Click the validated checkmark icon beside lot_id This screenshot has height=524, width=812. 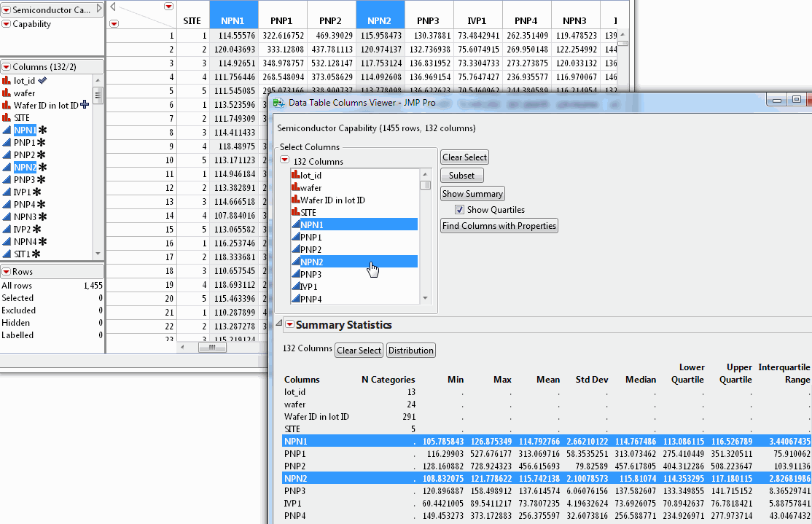tap(42, 80)
